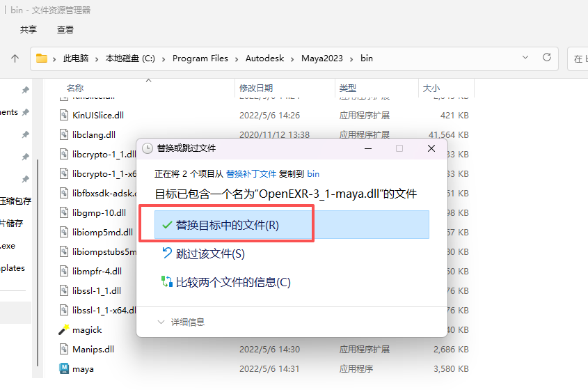Select libgmp-10.dll file
The height and width of the screenshot is (390, 588).
(99, 213)
